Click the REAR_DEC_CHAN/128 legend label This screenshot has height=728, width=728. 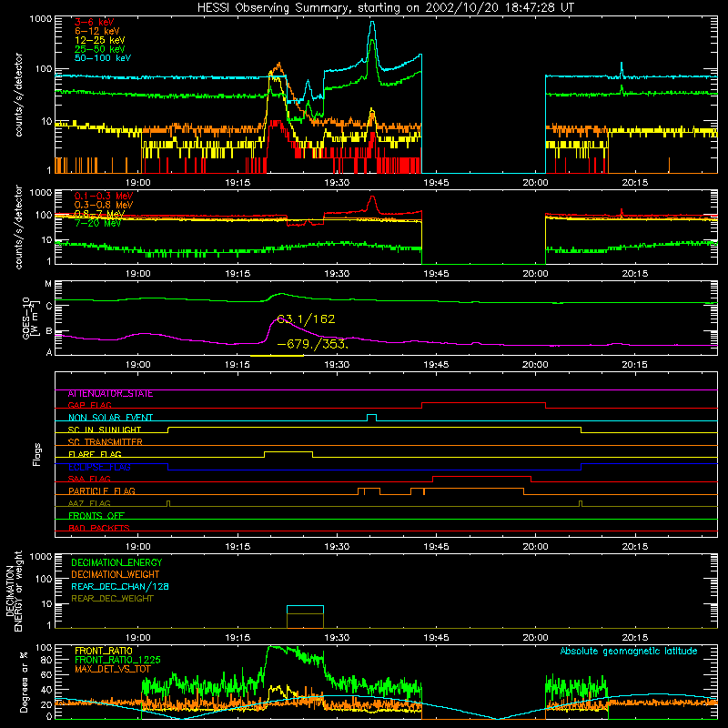click(x=120, y=586)
